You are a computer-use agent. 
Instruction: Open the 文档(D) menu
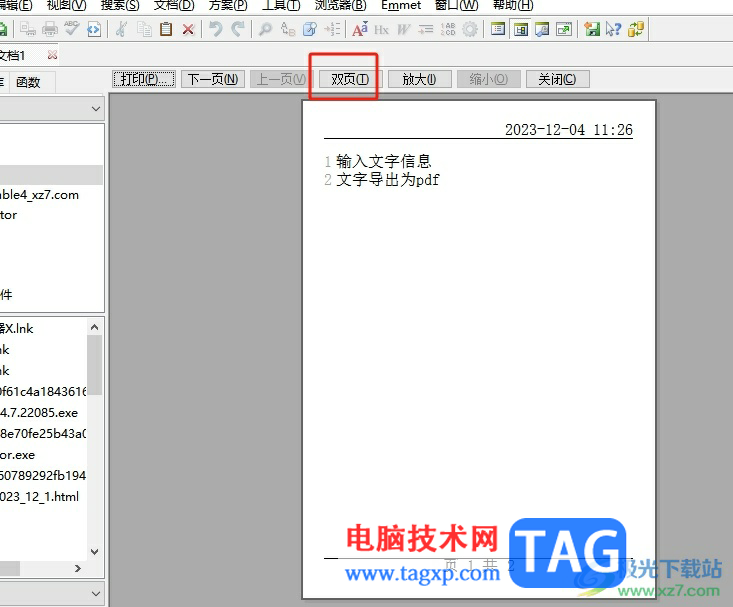click(x=174, y=5)
